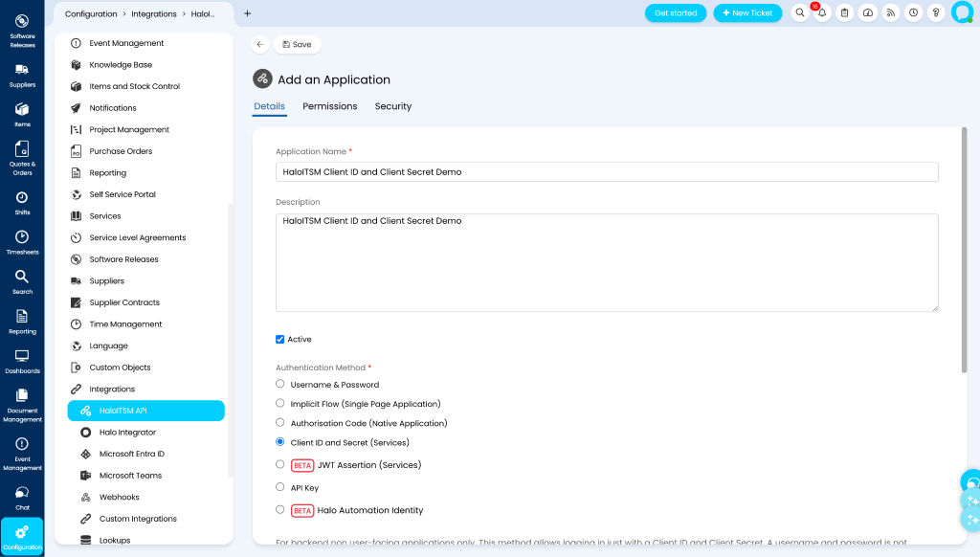Image resolution: width=980 pixels, height=557 pixels.
Task: Open Configuration module
Action: (22, 536)
